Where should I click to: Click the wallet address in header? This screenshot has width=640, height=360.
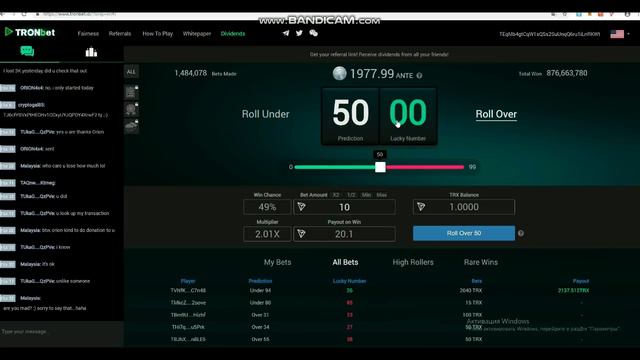pyautogui.click(x=549, y=34)
